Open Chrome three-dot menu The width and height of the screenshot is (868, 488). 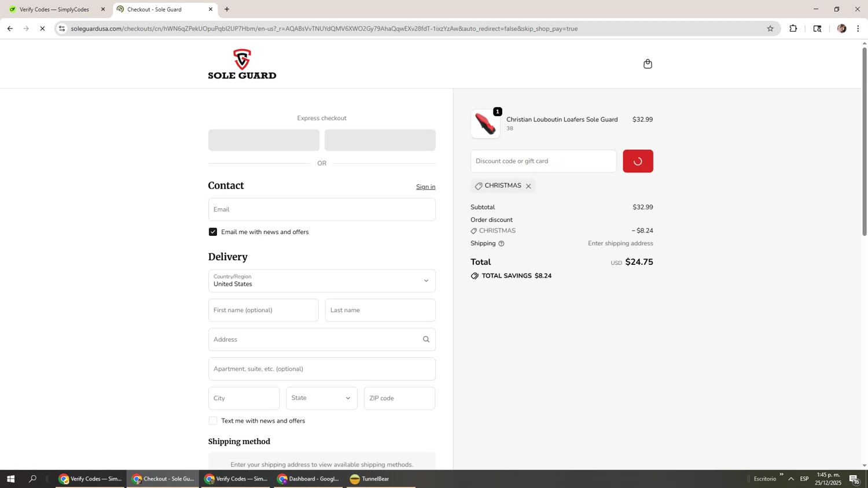858,28
